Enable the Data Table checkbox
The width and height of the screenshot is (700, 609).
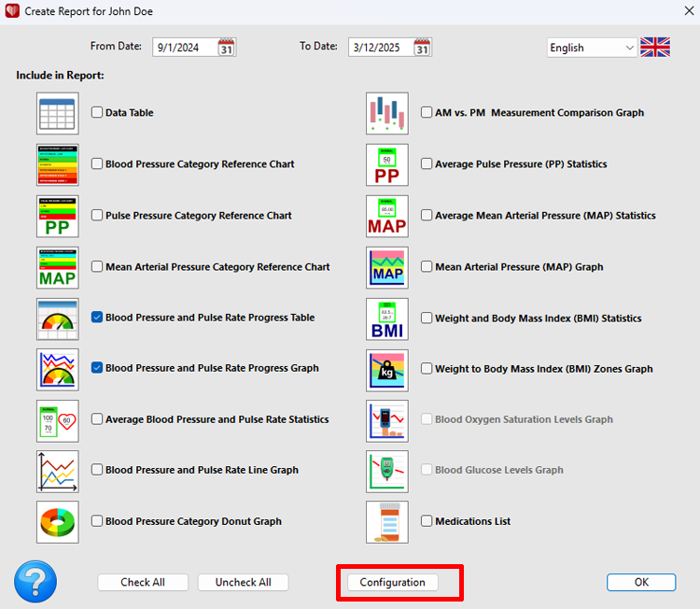pos(97,113)
